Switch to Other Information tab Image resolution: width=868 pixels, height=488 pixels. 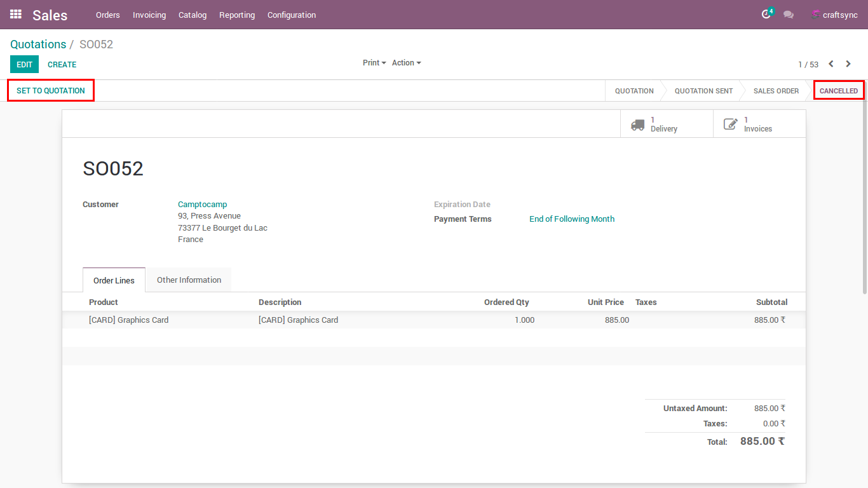point(189,280)
